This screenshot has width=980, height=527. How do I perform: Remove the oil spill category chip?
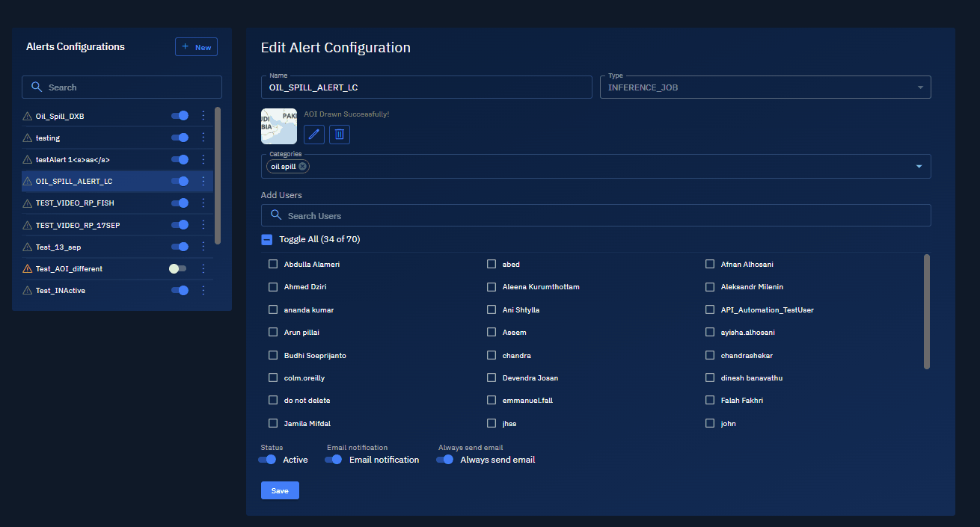coord(302,167)
